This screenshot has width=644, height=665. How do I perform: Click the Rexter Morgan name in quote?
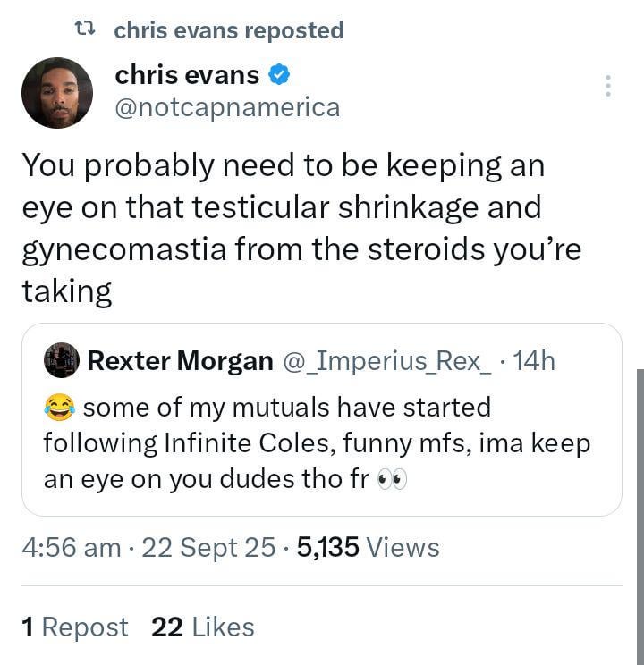click(181, 360)
